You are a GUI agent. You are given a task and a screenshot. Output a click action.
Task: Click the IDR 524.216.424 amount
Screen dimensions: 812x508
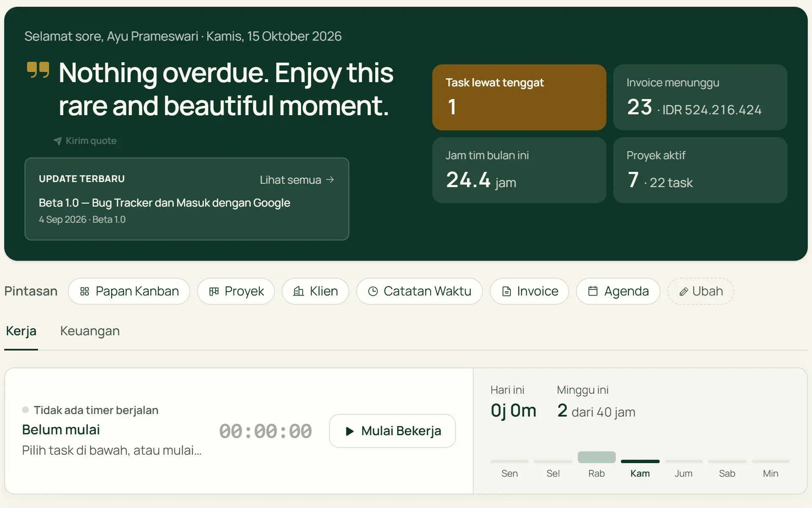[x=712, y=110]
